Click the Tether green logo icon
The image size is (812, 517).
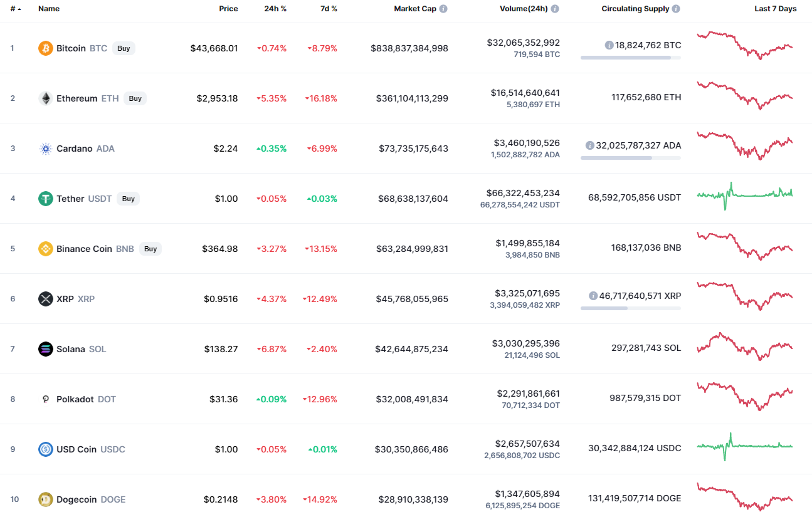point(46,199)
